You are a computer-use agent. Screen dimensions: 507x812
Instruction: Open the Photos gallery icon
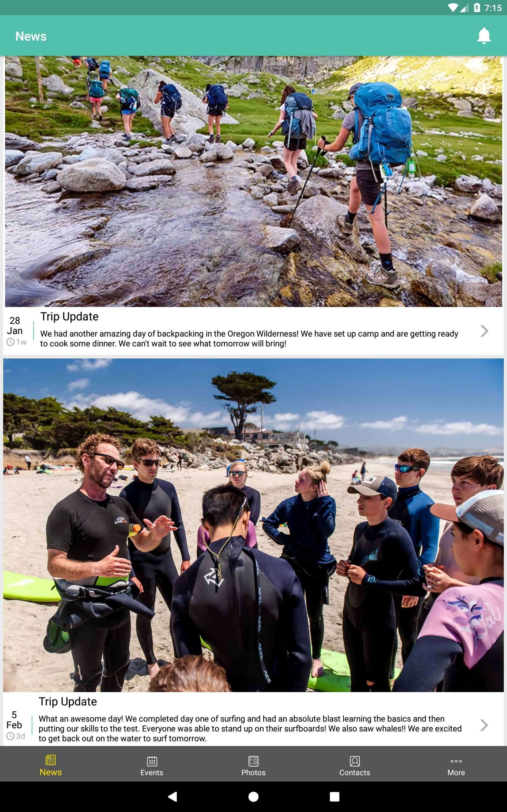pos(253,761)
